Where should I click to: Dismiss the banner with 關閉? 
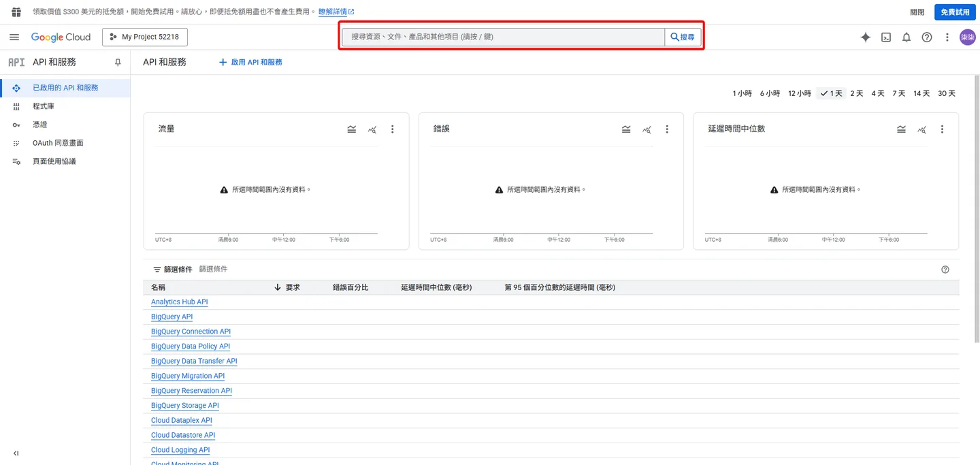click(917, 12)
